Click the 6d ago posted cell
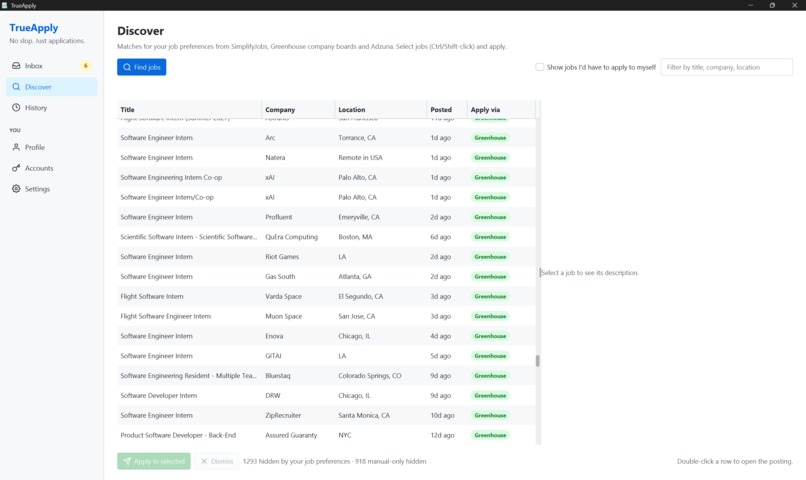This screenshot has width=806, height=480. [x=441, y=237]
